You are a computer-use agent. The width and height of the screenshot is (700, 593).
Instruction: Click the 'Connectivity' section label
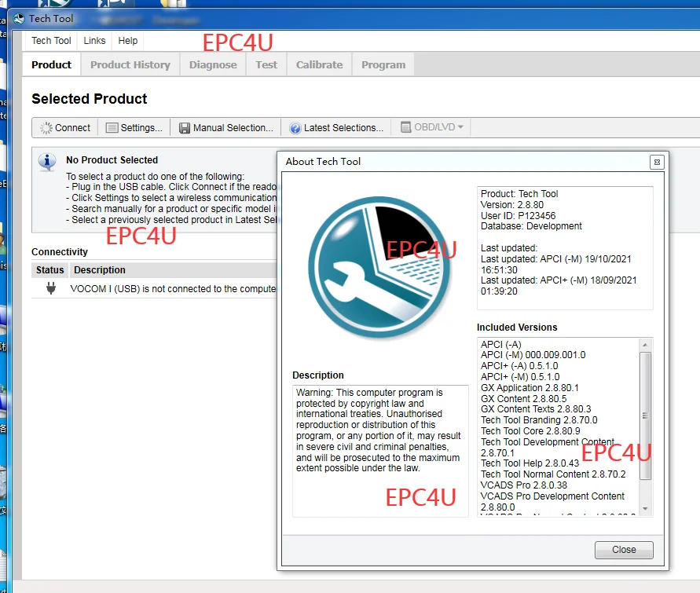[60, 252]
